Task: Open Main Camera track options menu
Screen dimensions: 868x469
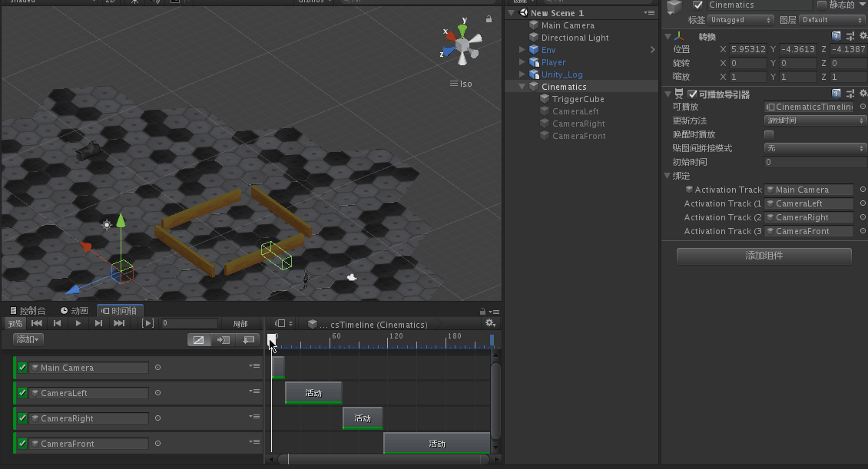Action: [255, 366]
